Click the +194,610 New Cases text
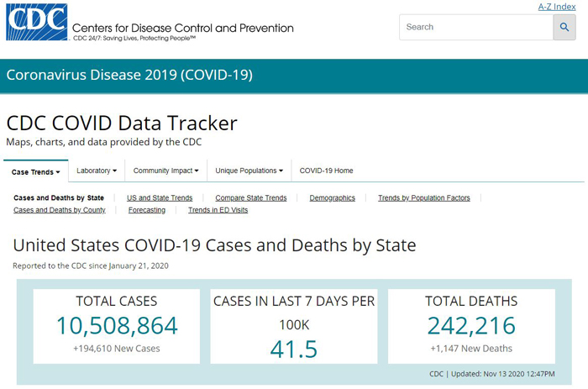Image resolution: width=588 pixels, height=389 pixels. tap(117, 349)
